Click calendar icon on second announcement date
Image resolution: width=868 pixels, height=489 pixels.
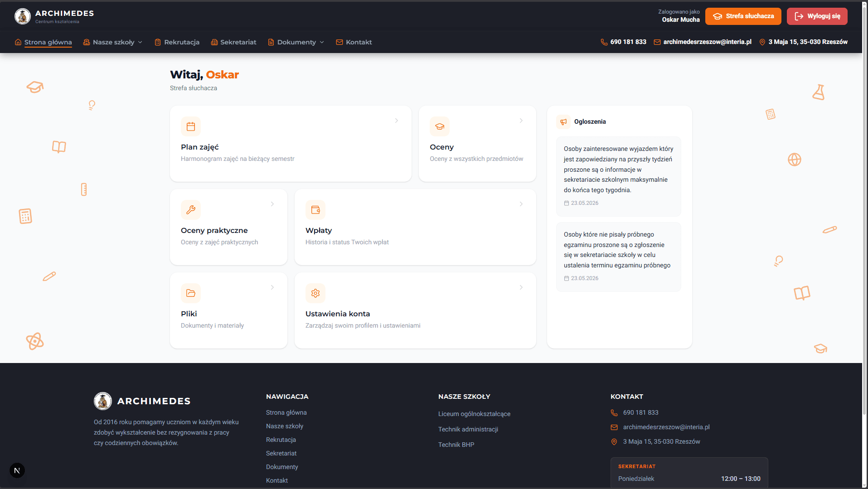[x=567, y=279]
